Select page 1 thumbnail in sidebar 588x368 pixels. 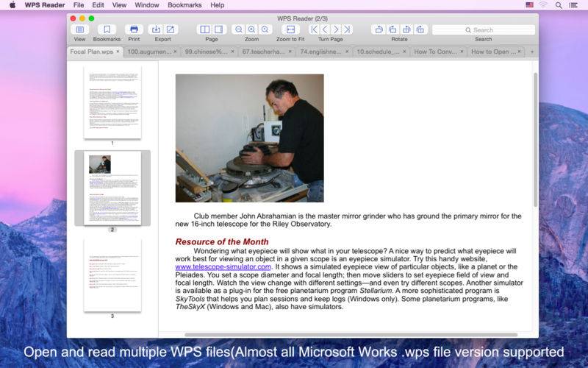pos(112,102)
